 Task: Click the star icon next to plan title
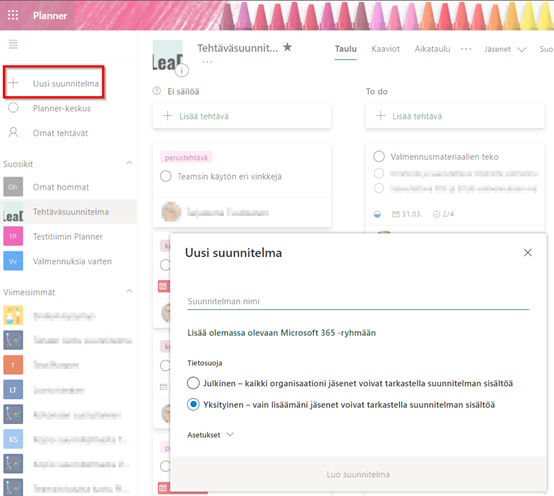(288, 47)
